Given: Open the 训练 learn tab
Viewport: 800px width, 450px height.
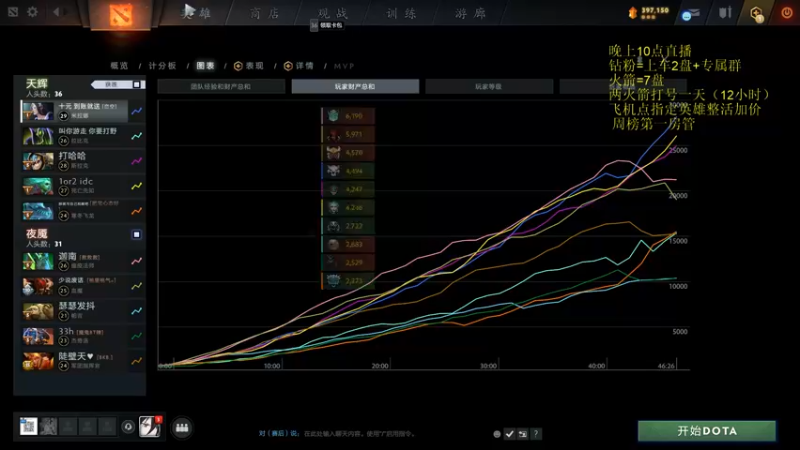Looking at the screenshot, I should tap(401, 13).
